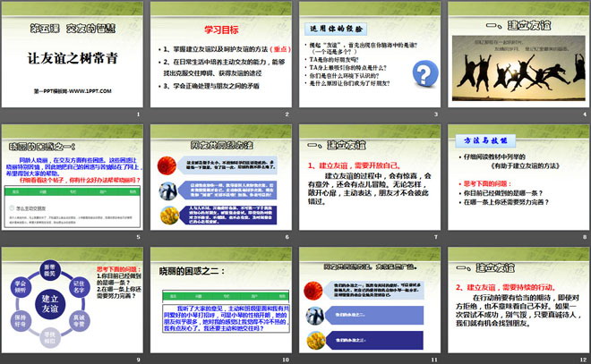Click 2、建立友谊，需要持续的行动 red text

[x=506, y=287]
